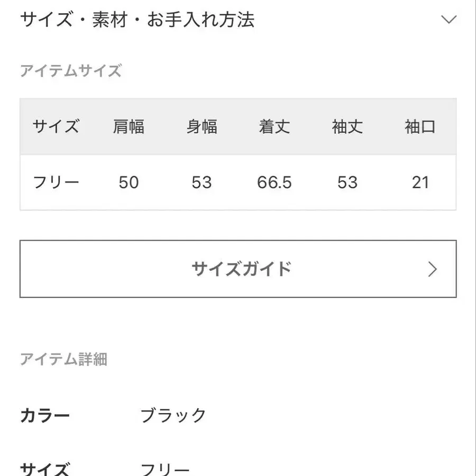476x476 pixels.
Task: Click the 身幅 column header
Action: (201, 126)
